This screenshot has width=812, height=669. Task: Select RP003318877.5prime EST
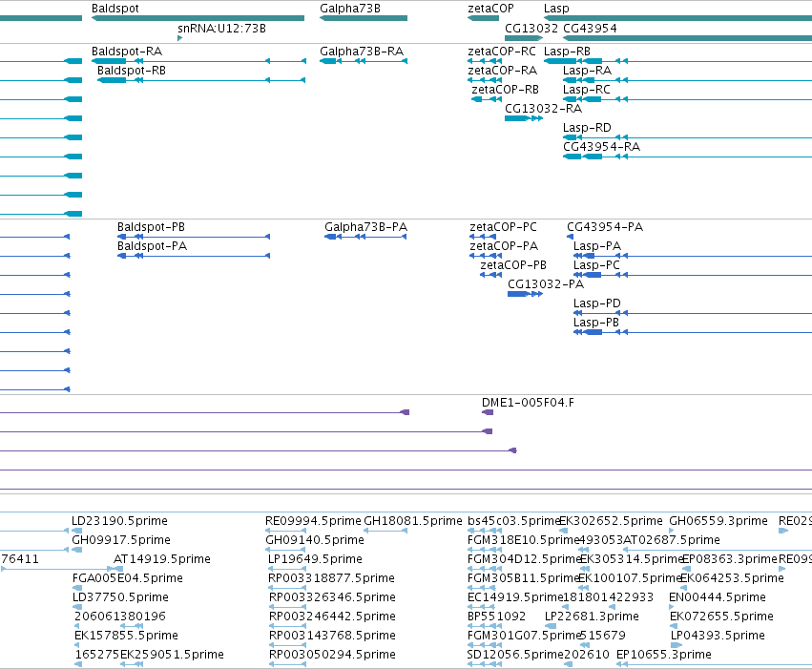[287, 588]
